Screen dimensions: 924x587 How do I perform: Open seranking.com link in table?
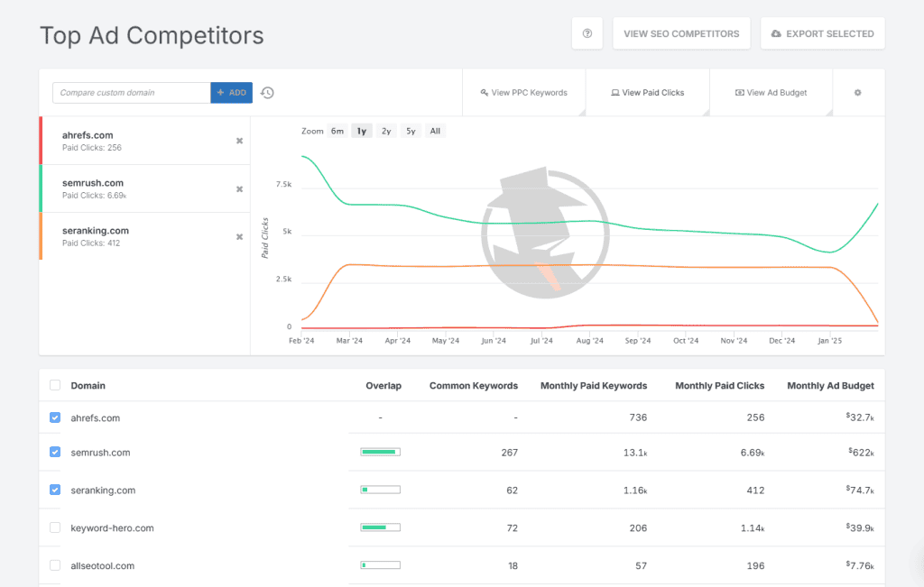click(103, 491)
